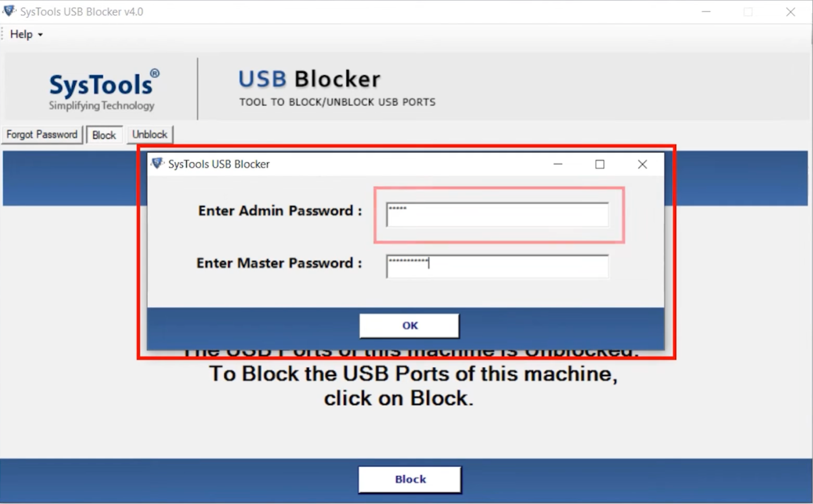The height and width of the screenshot is (504, 813).
Task: Minimize the password dialog
Action: pos(558,164)
